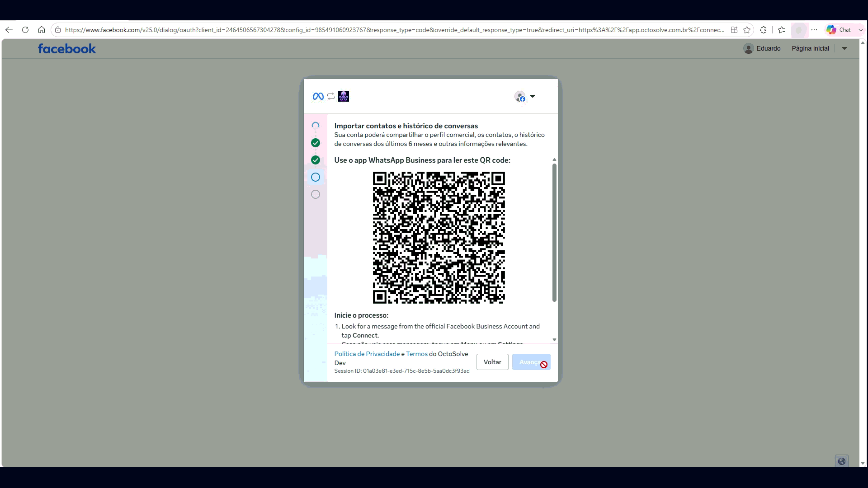
Task: Click the Avançar button
Action: click(531, 362)
